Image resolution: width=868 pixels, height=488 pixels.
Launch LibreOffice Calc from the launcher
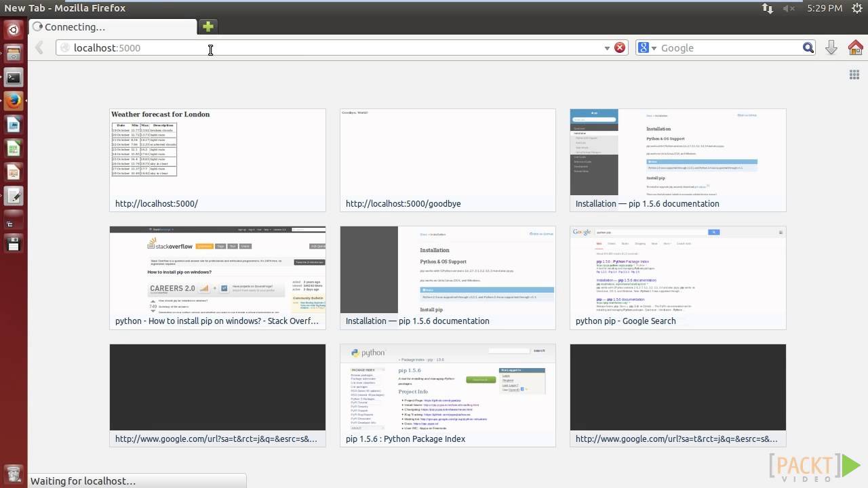click(x=14, y=148)
